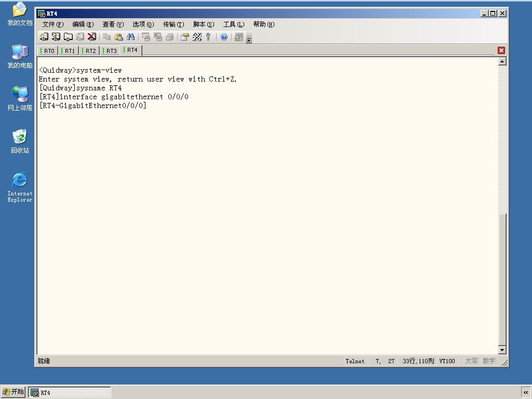Click the grayed printer icon
The height and width of the screenshot is (399, 532).
click(170, 37)
